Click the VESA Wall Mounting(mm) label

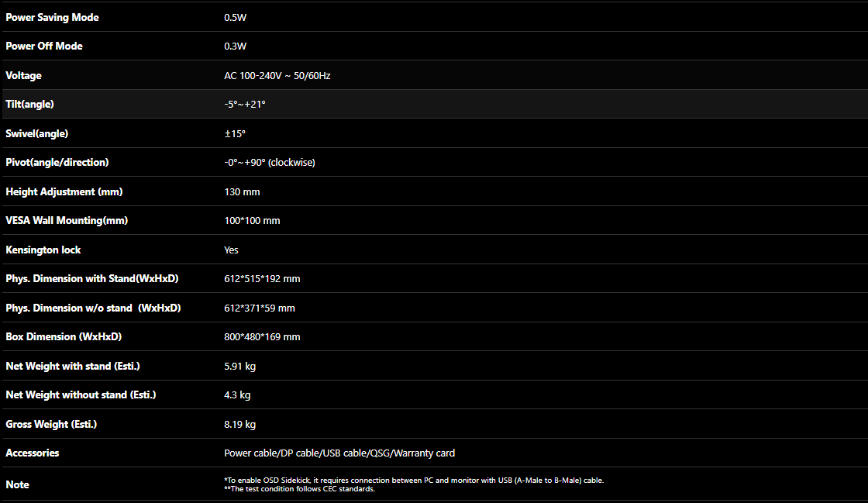tap(67, 220)
